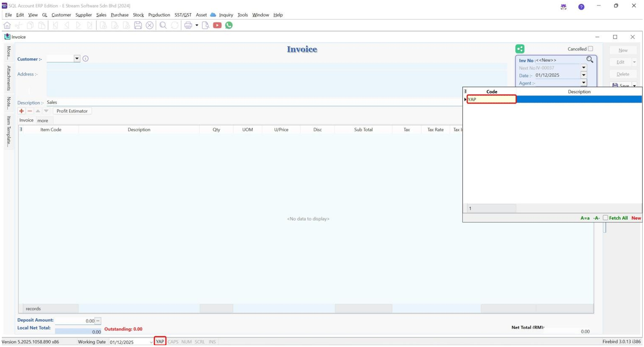Viewport: 644px width, 347px height.
Task: Click the green share icon near Inv No
Action: tap(521, 48)
